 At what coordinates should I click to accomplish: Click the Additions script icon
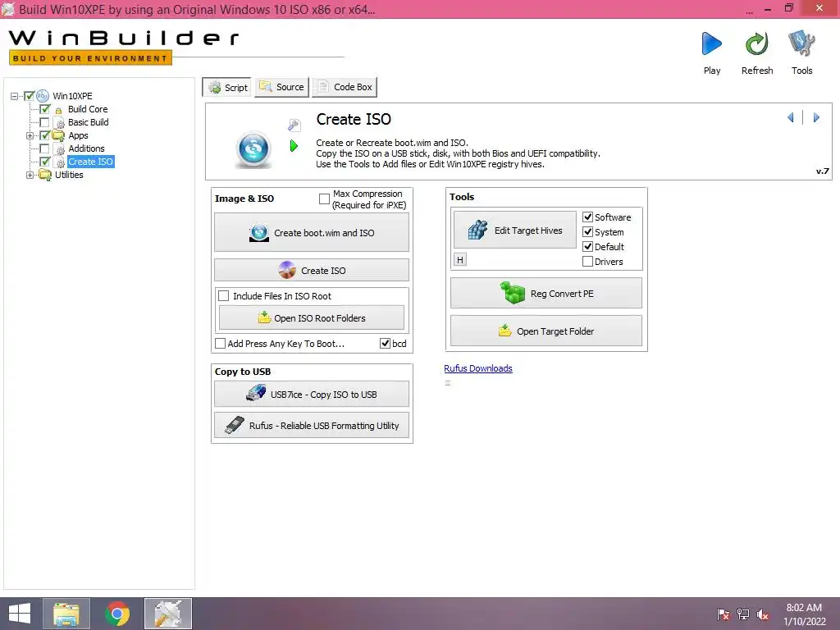[x=60, y=149]
